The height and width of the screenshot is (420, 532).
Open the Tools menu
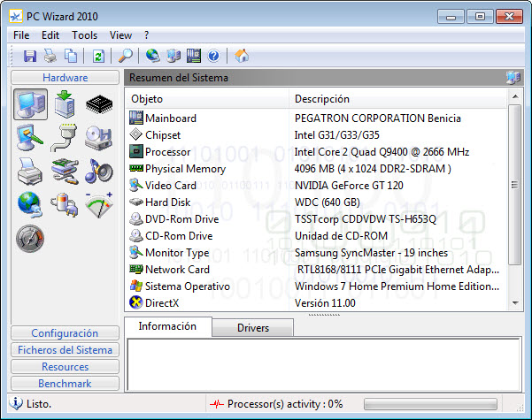click(84, 35)
